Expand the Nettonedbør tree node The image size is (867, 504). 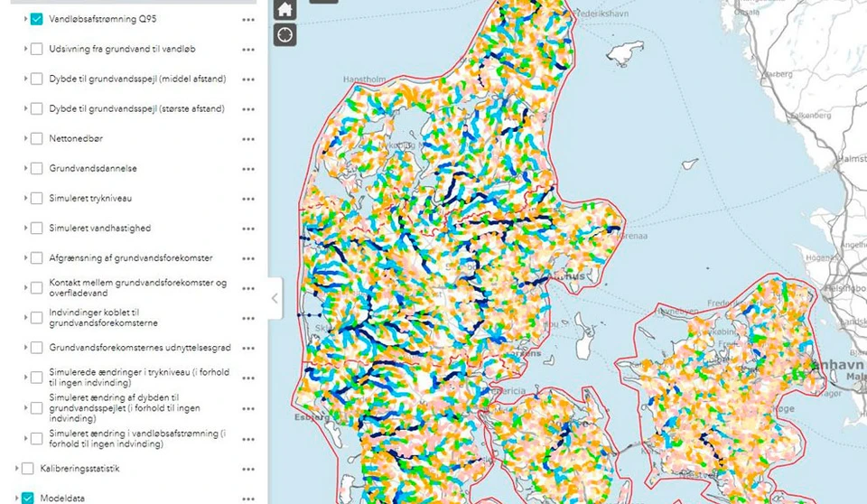point(25,138)
